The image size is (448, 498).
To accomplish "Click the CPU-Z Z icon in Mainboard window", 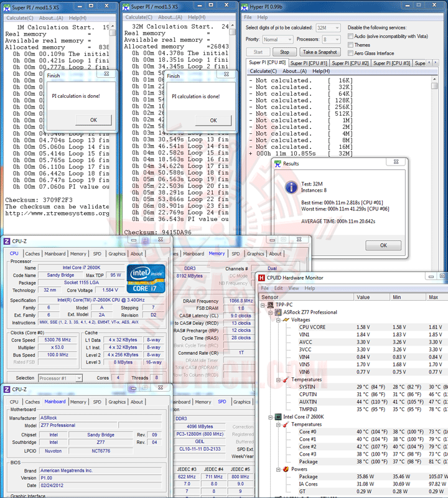I will 7,390.
